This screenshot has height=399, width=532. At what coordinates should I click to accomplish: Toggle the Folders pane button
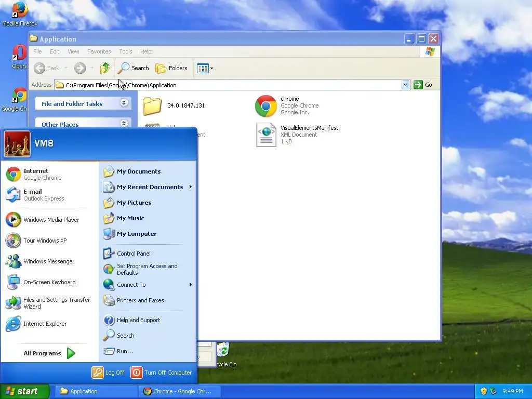coord(171,68)
